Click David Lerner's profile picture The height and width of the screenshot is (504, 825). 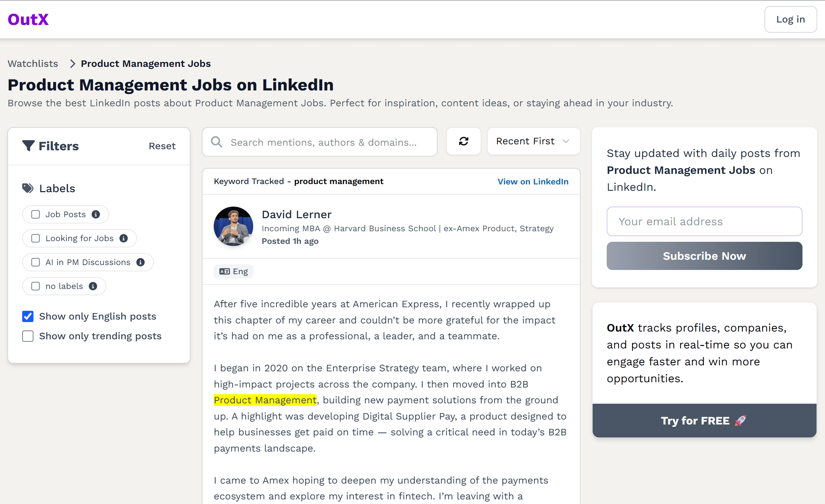[233, 226]
